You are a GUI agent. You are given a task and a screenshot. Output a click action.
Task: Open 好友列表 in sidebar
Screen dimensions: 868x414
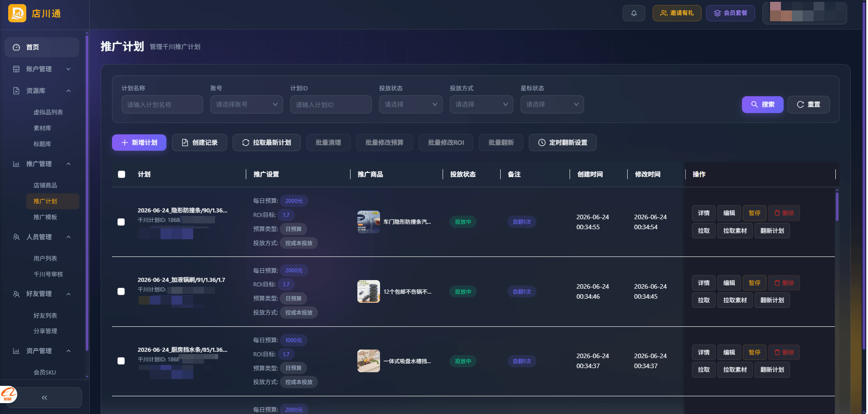coord(45,315)
